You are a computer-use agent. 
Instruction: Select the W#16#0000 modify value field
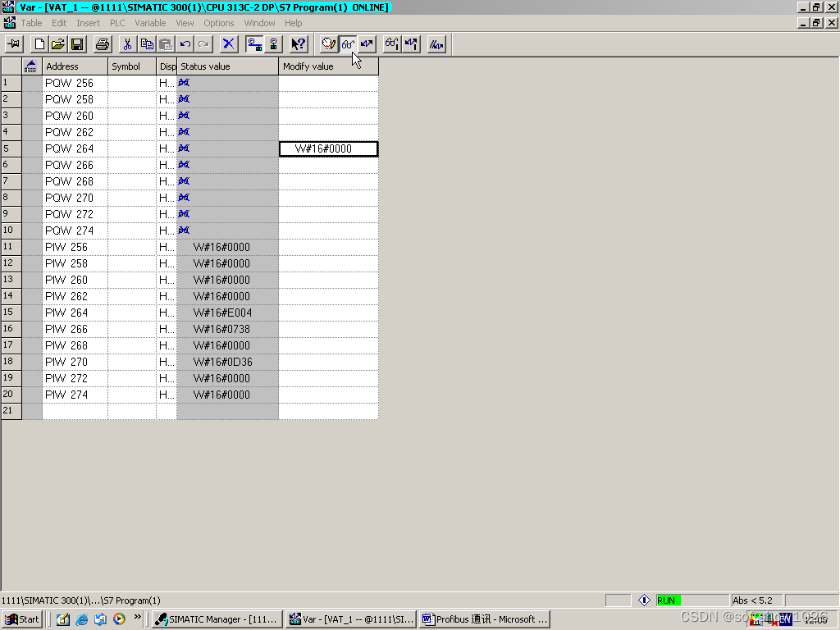click(328, 148)
